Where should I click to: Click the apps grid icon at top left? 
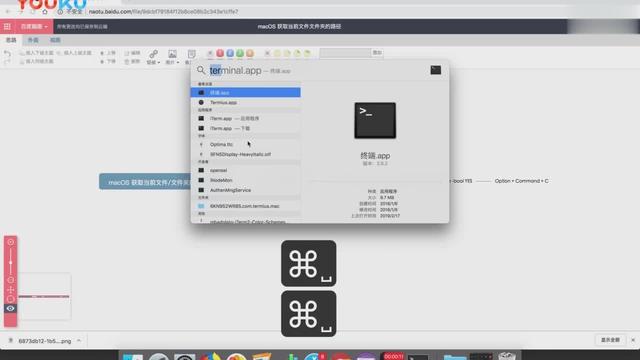(x=7, y=27)
